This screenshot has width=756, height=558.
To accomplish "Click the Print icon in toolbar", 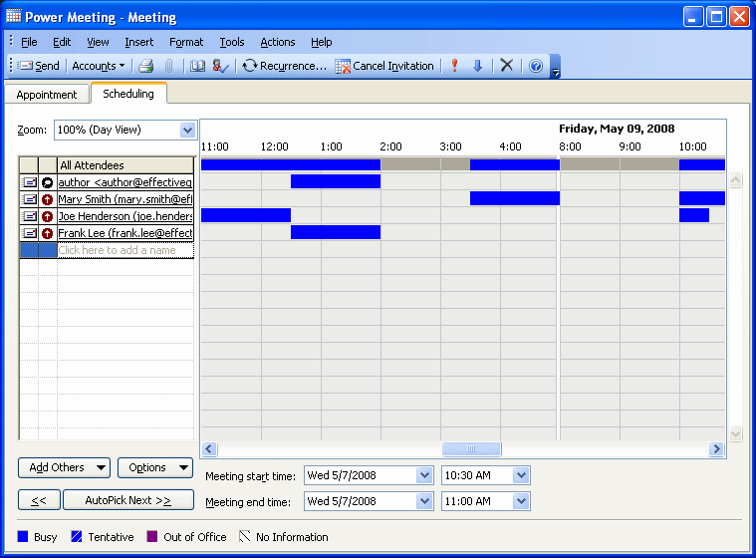I will coord(146,66).
